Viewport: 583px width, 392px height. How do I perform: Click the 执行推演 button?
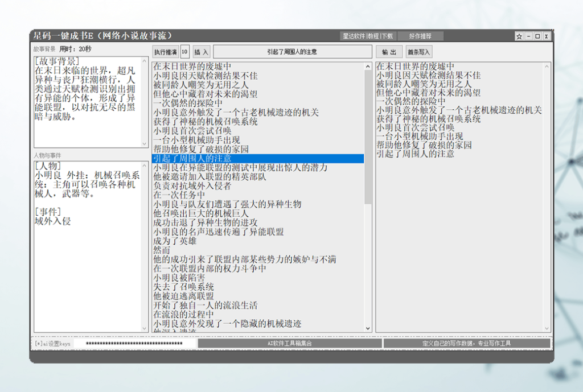(166, 52)
